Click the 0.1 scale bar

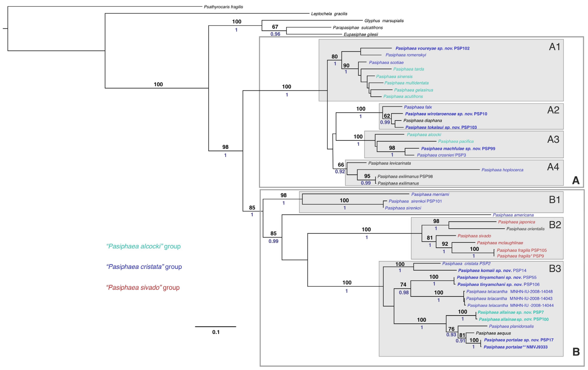[x=215, y=327]
